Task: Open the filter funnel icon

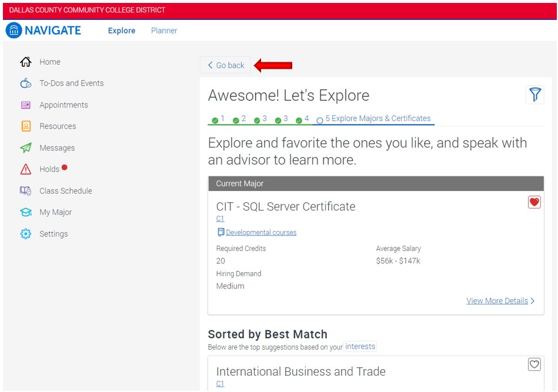Action: [x=534, y=95]
